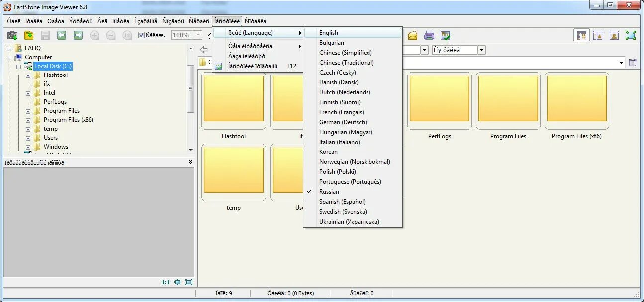The width and height of the screenshot is (644, 302).
Task: Click the 1:1 label in preview footer
Action: click(166, 282)
